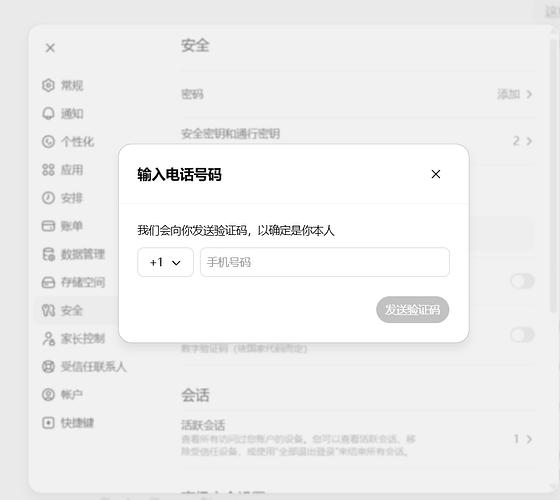Close the phone number dialog

[435, 174]
